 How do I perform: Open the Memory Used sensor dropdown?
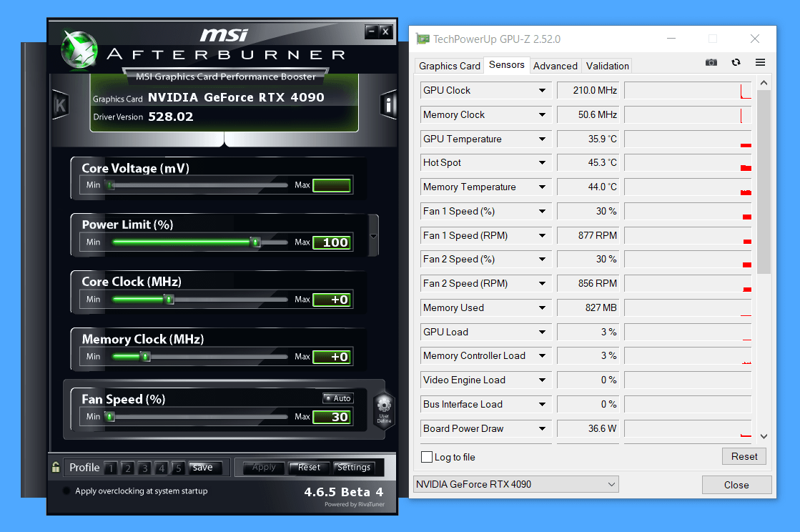click(542, 307)
